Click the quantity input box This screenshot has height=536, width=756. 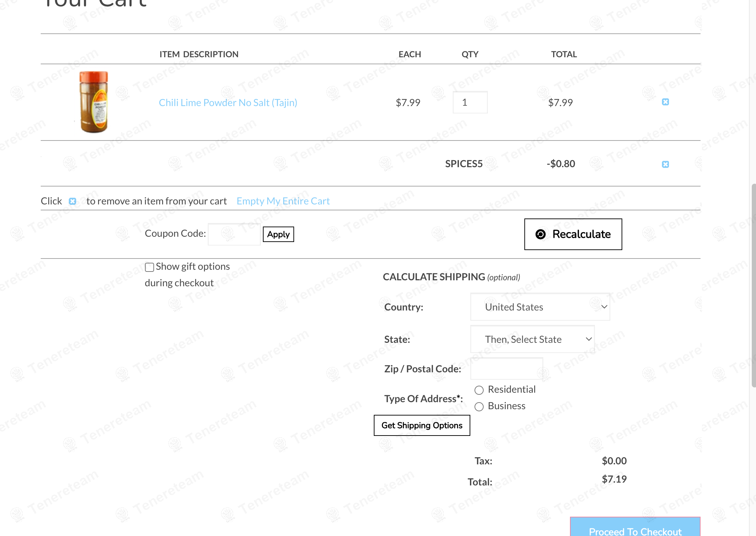tap(470, 102)
